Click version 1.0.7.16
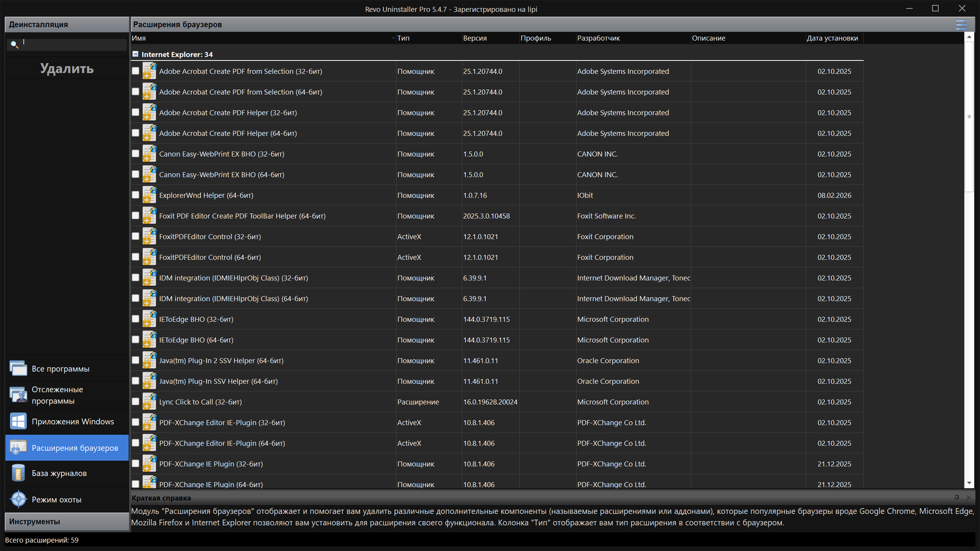Screen dimensions: 980x551 475,195
